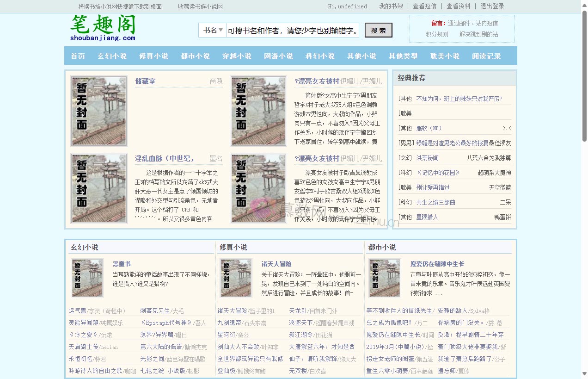
Task: Open the 查看资料 profile link
Action: tap(461, 6)
